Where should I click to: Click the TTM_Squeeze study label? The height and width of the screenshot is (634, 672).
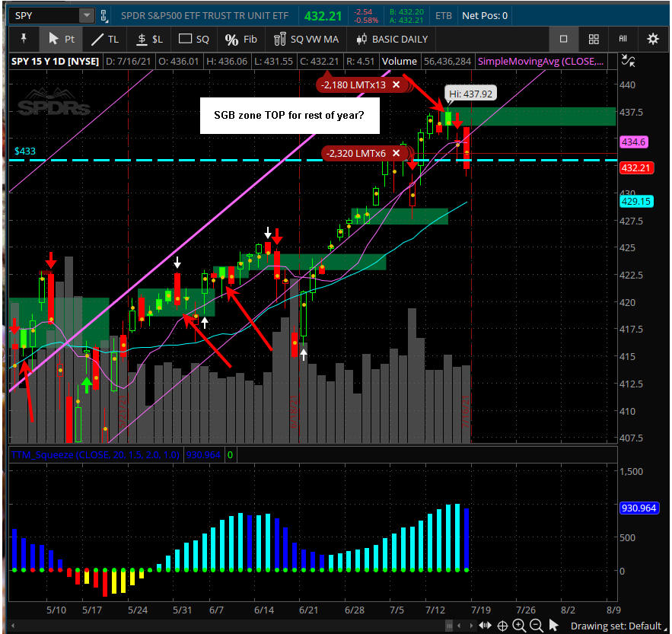(95, 455)
